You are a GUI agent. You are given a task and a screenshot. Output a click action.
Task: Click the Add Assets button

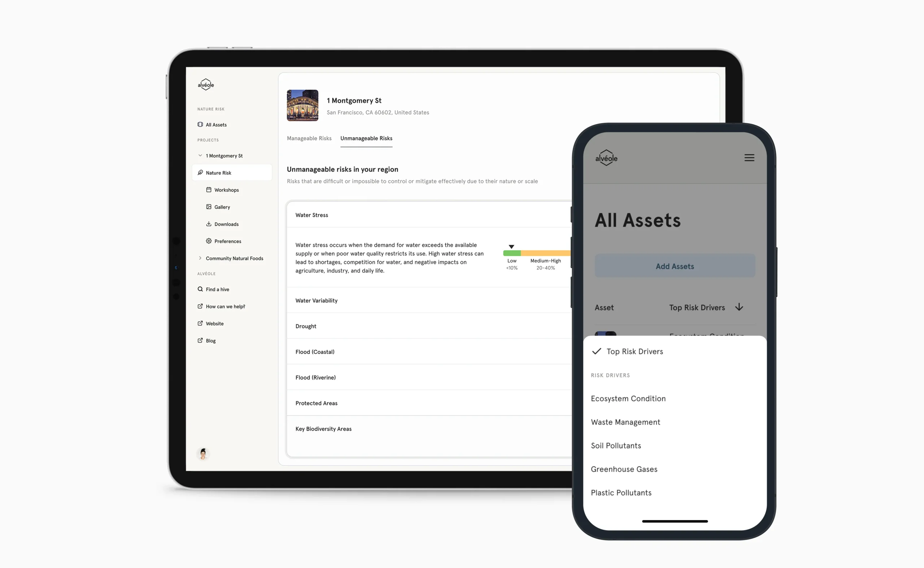coord(675,266)
